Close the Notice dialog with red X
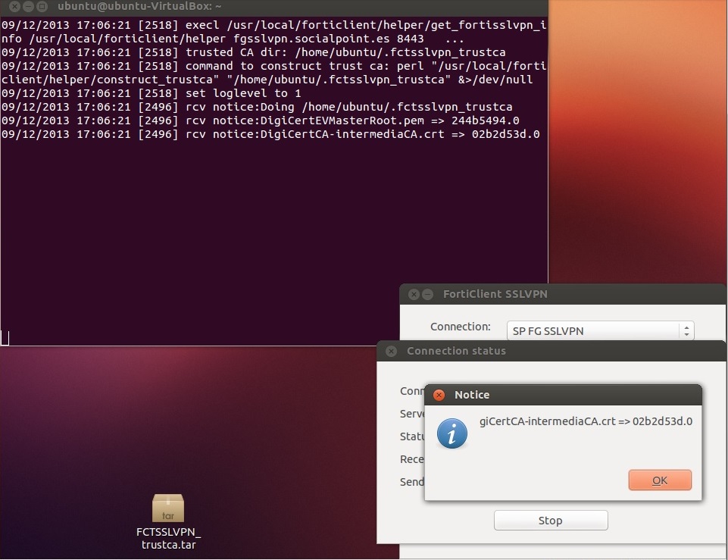 (x=439, y=395)
